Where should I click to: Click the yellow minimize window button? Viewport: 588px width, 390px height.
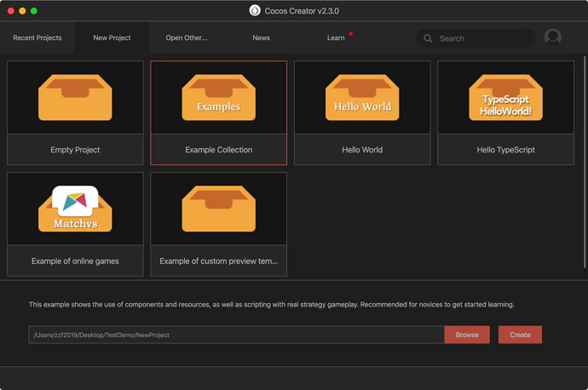pyautogui.click(x=22, y=11)
